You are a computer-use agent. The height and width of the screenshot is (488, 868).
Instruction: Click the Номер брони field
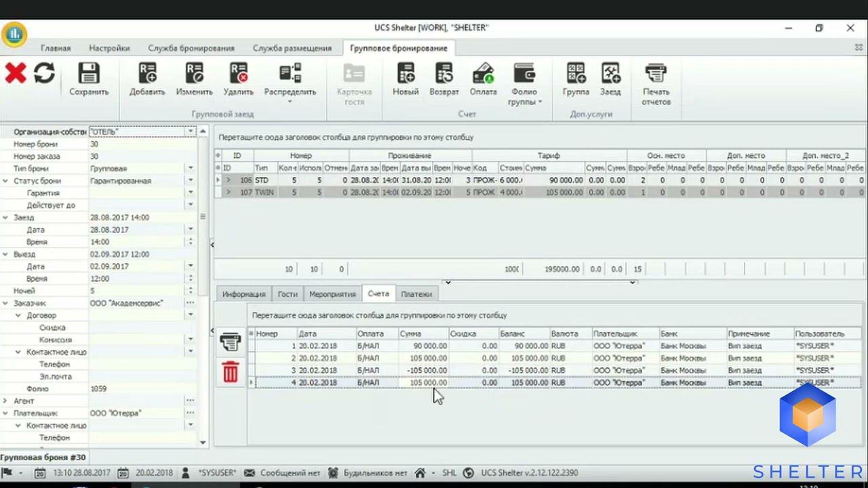[142, 144]
